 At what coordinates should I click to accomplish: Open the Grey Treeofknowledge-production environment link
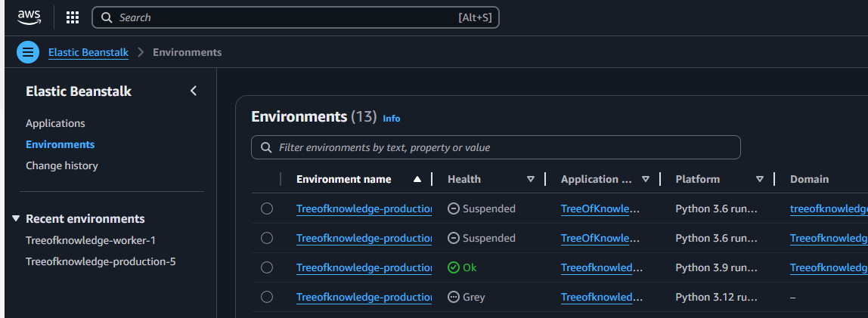[364, 297]
